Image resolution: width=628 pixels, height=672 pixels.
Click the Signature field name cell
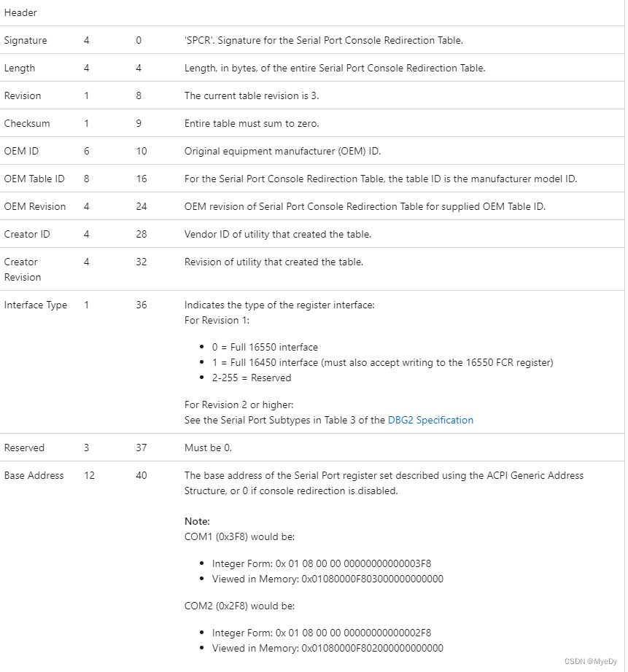tap(26, 41)
